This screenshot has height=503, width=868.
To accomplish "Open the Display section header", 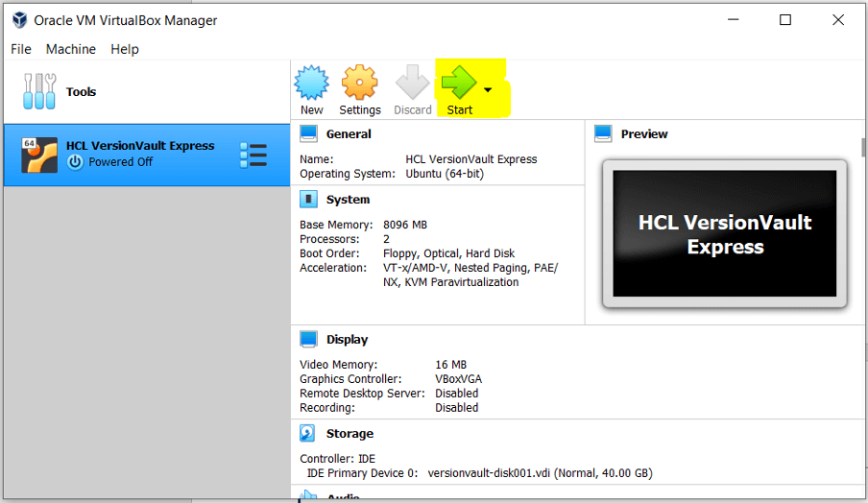I will [347, 339].
